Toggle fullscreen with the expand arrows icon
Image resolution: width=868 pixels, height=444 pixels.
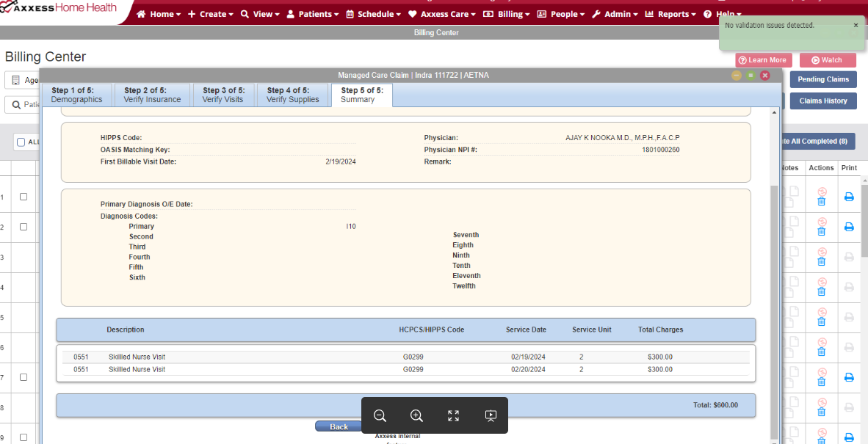point(453,416)
